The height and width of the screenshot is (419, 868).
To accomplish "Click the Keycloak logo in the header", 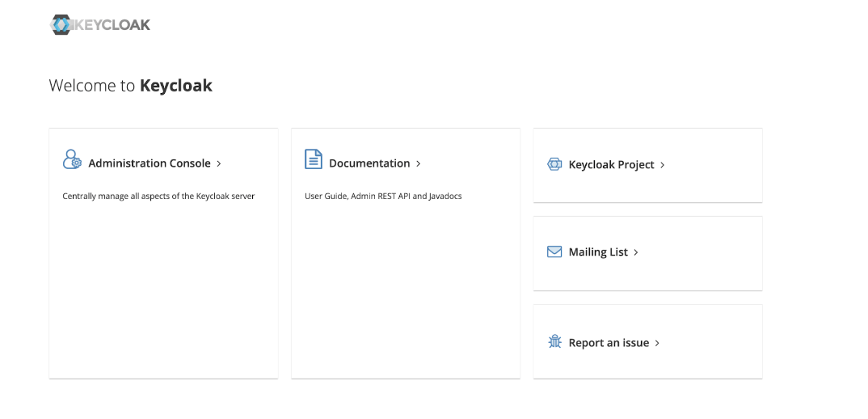I will coord(100,24).
